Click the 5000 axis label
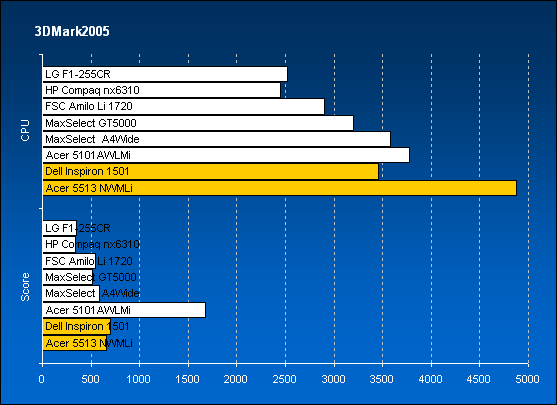 pyautogui.click(x=528, y=379)
